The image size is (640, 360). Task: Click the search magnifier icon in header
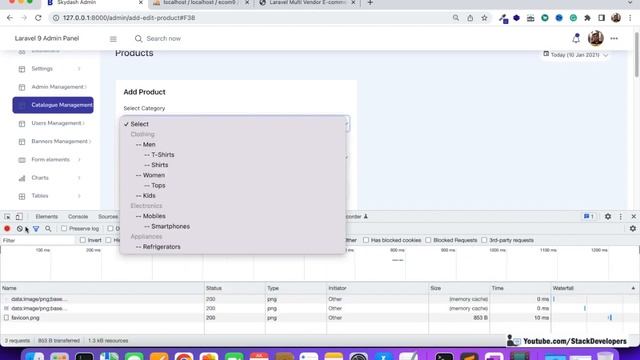[138, 38]
